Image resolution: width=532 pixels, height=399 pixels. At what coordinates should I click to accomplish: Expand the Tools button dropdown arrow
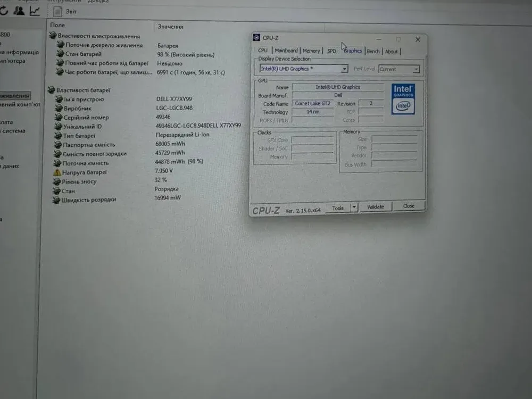354,207
